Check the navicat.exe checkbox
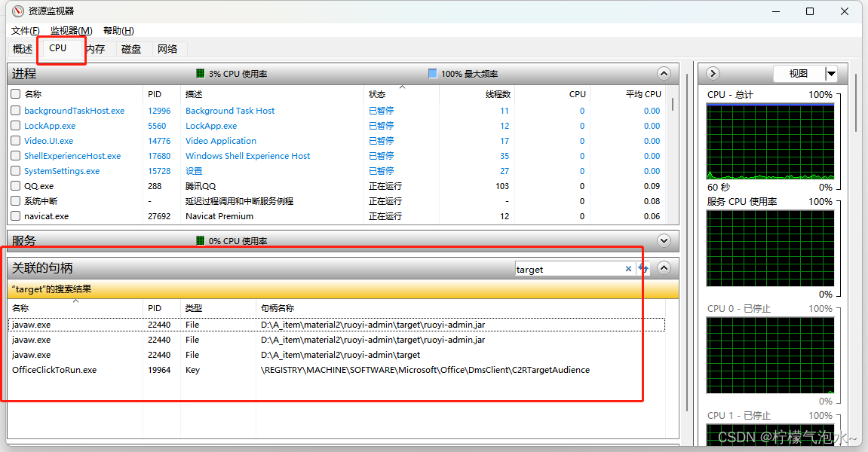 [x=14, y=216]
